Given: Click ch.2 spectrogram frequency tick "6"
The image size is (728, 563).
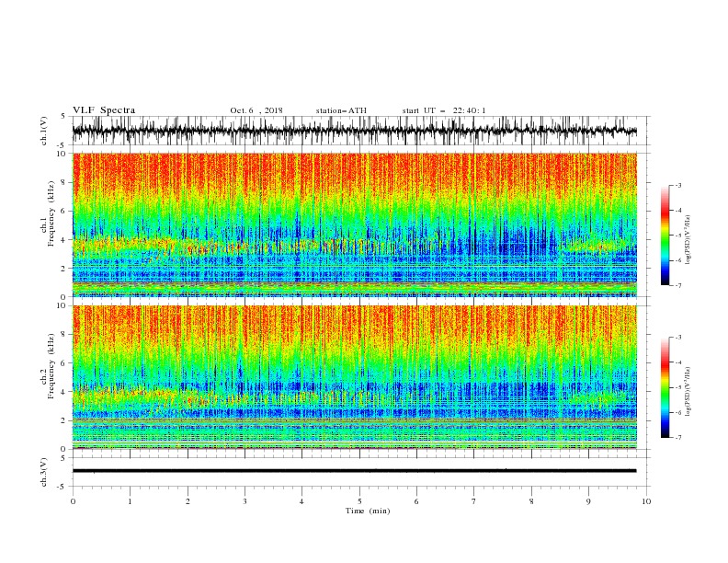Looking at the screenshot, I should tap(64, 363).
